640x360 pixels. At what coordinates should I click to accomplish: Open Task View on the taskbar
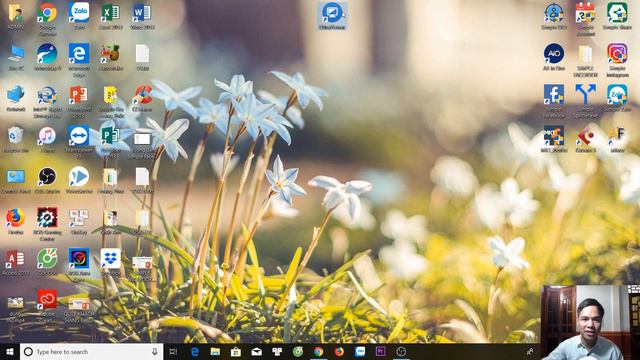(173, 351)
